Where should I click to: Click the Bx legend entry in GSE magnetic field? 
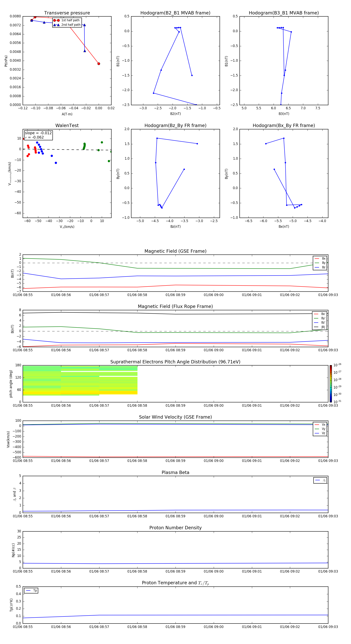[320, 259]
